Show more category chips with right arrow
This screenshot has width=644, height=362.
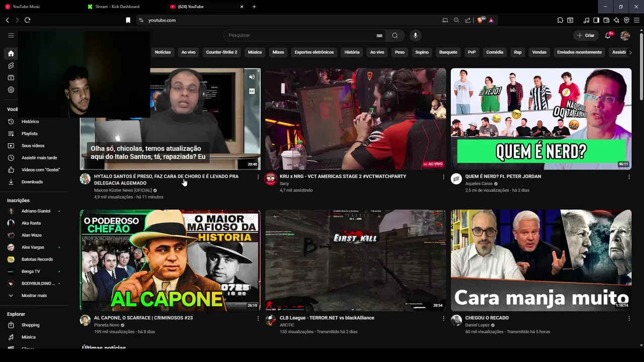(x=630, y=52)
